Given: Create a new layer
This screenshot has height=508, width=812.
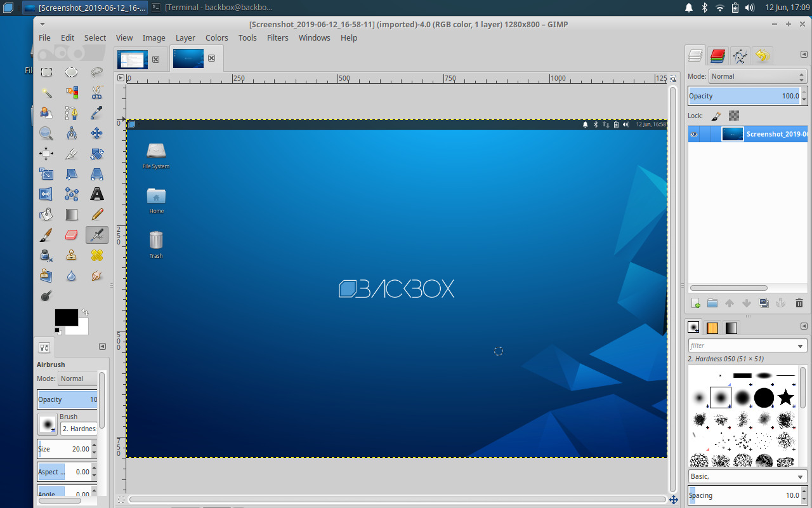Looking at the screenshot, I should [x=696, y=303].
